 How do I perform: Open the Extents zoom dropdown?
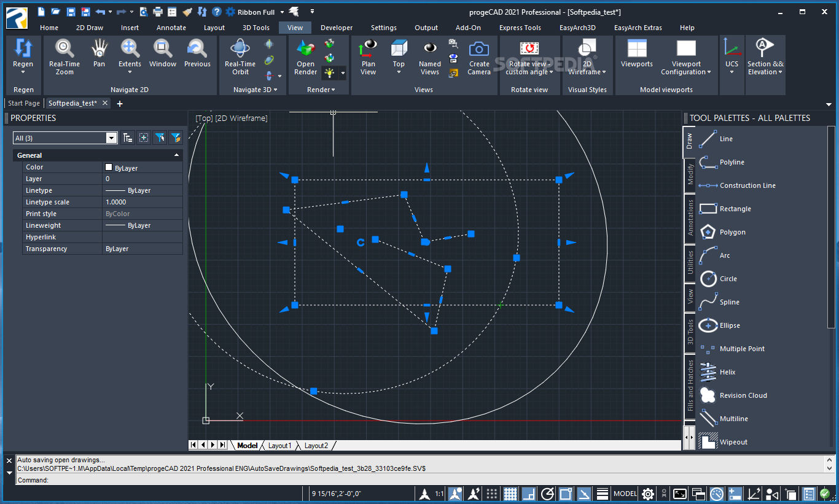pyautogui.click(x=130, y=72)
